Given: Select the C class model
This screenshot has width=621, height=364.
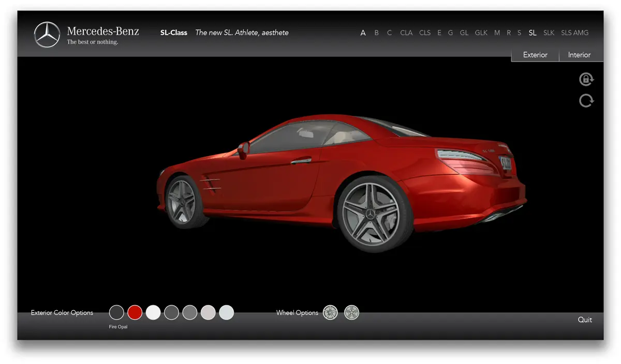Looking at the screenshot, I should (389, 33).
